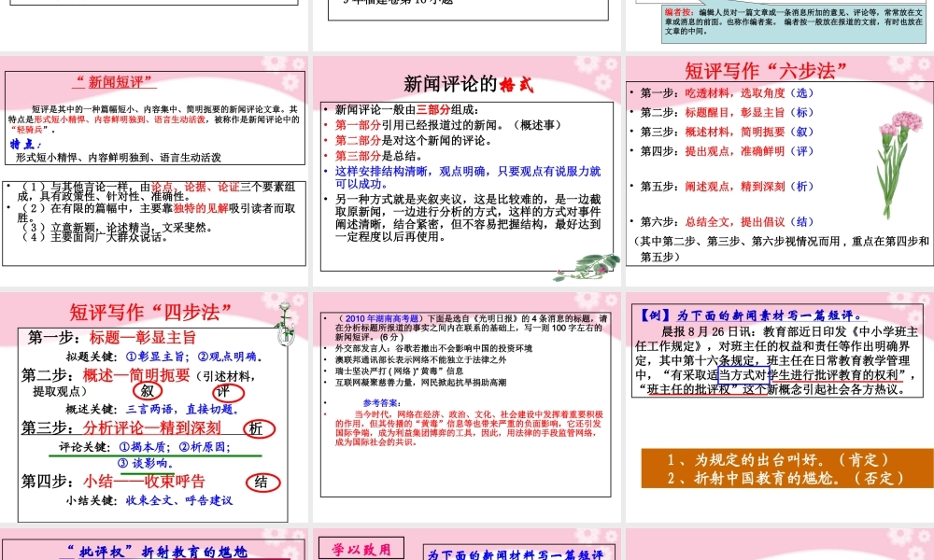The width and height of the screenshot is (934, 560).
Task: Click 第一步：标题—彰显主旨 in the 四步法 slide
Action: [x=112, y=338]
